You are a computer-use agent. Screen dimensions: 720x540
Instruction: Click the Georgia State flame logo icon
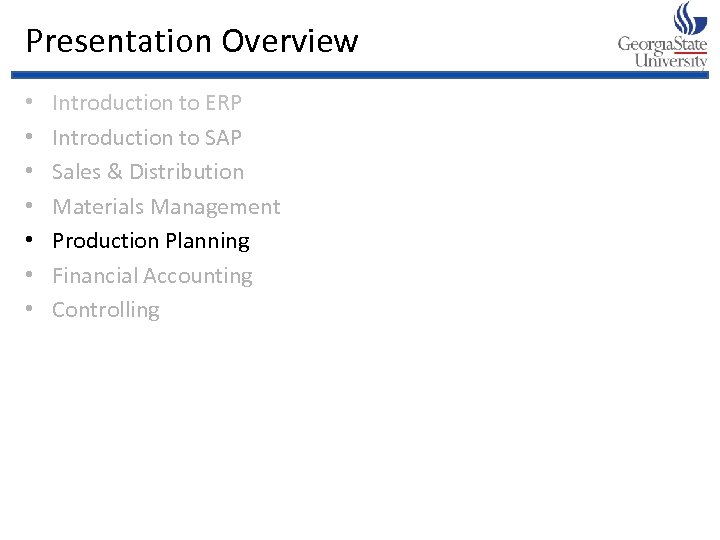[690, 18]
